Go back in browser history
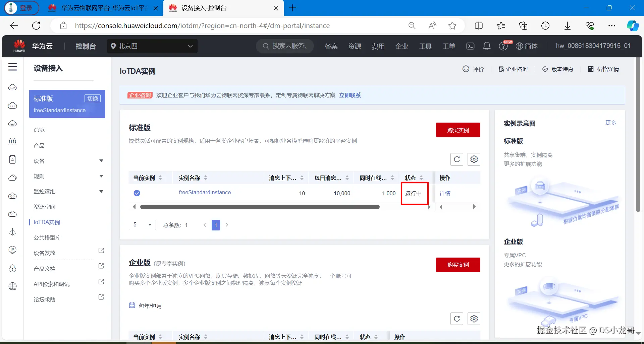The image size is (644, 344). point(14,26)
